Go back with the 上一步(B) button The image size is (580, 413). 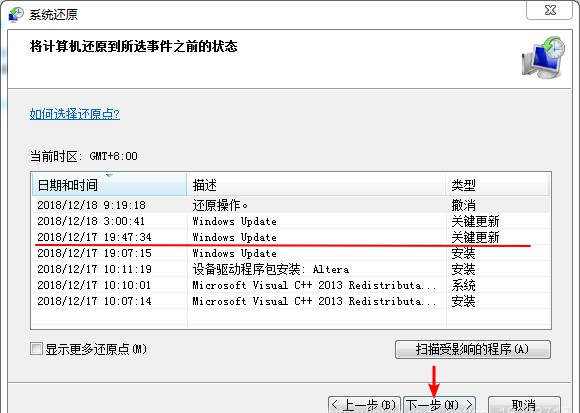pos(364,404)
